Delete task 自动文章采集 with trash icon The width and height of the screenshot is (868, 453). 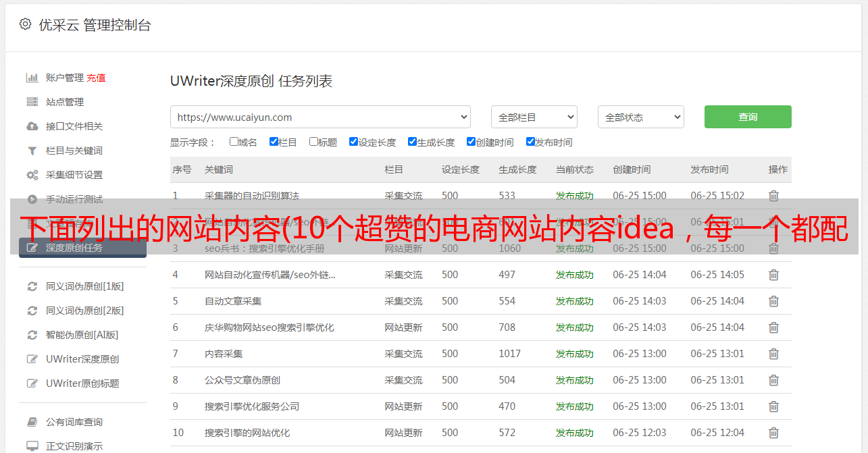point(773,301)
